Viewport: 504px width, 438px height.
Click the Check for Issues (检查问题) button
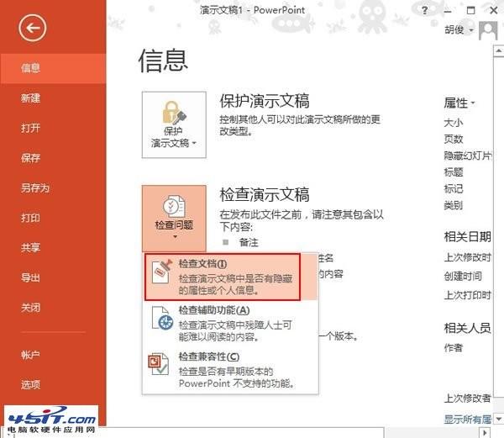[174, 218]
